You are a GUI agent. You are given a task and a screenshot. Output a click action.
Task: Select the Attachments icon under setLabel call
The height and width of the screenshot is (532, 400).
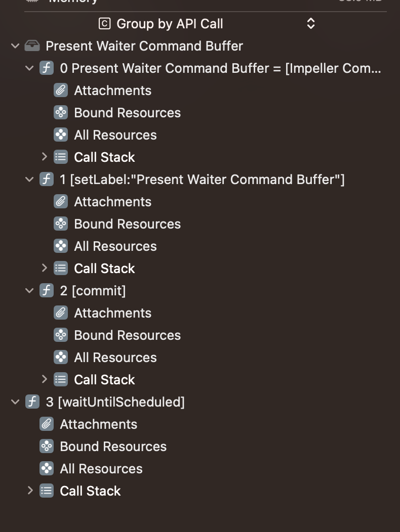tap(61, 201)
